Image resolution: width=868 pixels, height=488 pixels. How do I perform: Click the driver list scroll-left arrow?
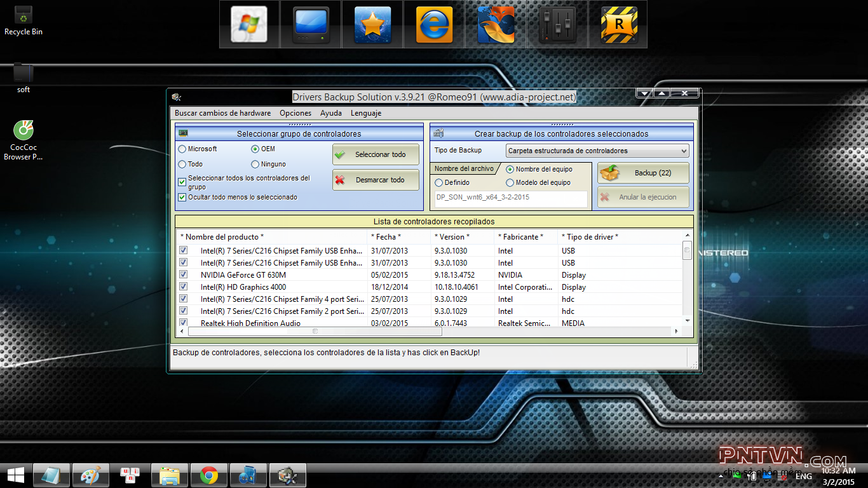click(183, 331)
